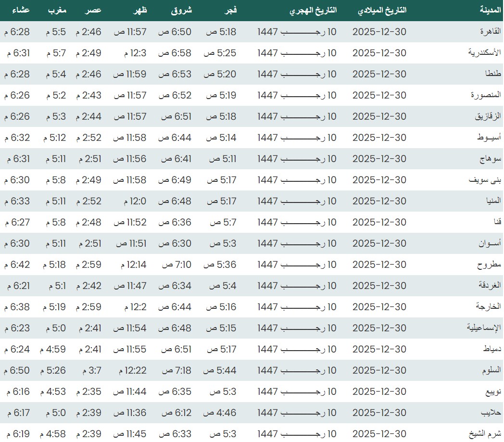Click the 6:42 م Isha time for مطروح
Viewport: 504px width, 442px height.
click(17, 265)
